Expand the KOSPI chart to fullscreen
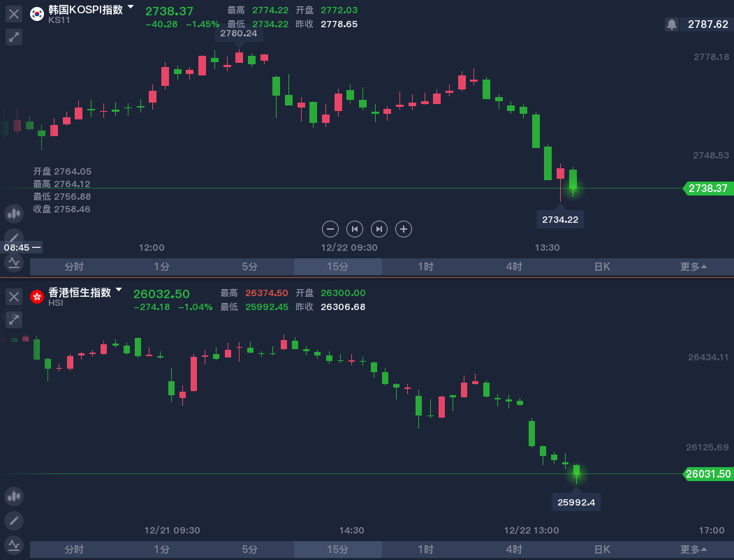The height and width of the screenshot is (560, 734). (x=14, y=37)
